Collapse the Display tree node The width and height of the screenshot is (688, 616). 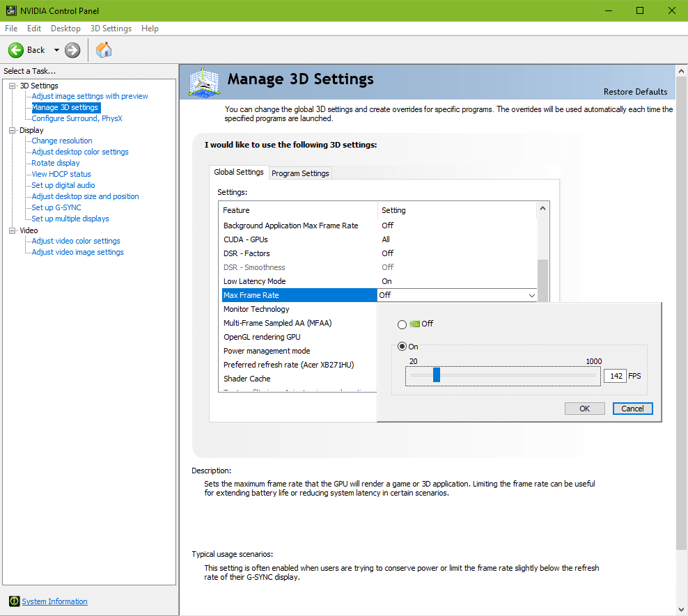tap(12, 130)
